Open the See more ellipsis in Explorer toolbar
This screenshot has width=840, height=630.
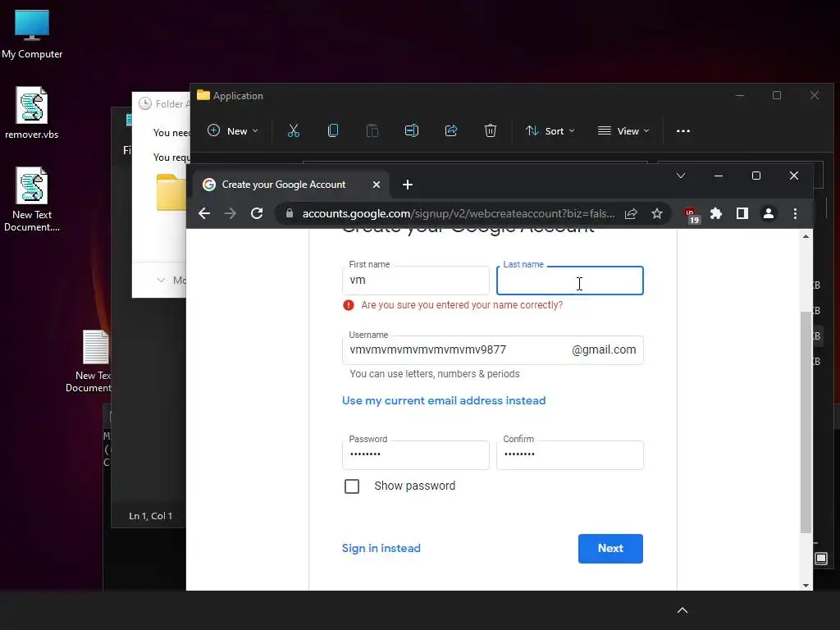[683, 130]
